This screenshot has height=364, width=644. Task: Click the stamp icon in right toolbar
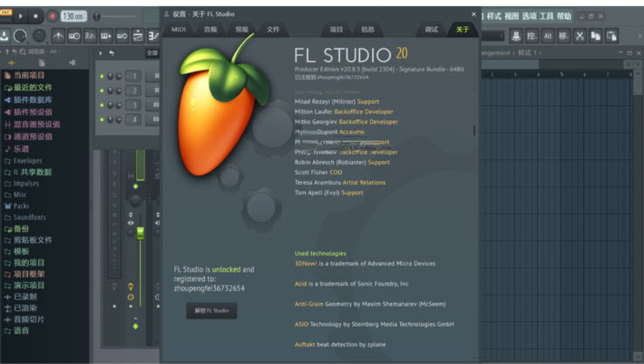(516, 36)
